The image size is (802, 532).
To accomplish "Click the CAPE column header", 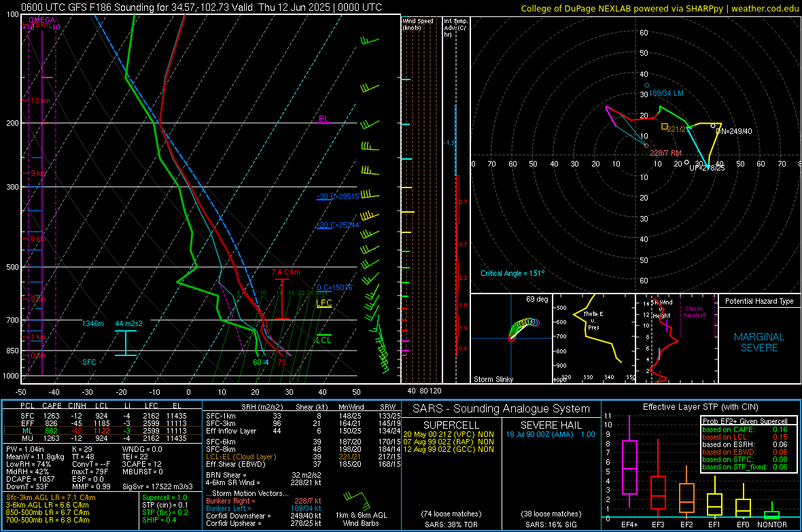I will (52, 406).
